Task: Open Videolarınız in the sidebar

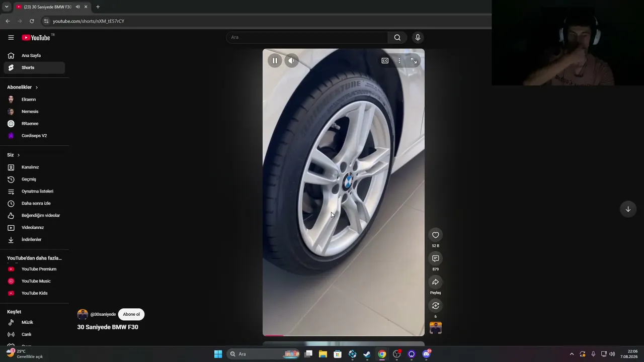Action: (x=34, y=227)
